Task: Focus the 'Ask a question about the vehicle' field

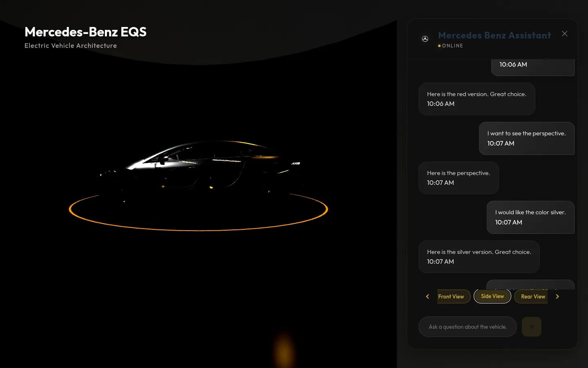Action: point(468,327)
